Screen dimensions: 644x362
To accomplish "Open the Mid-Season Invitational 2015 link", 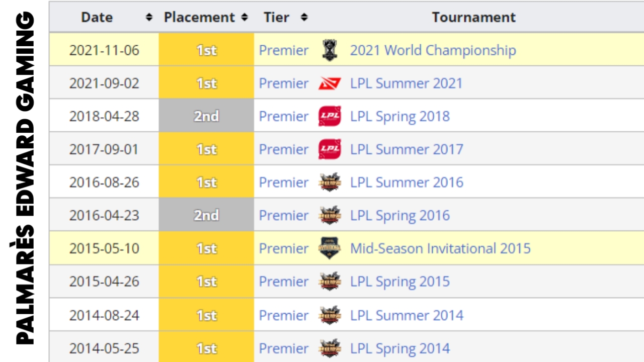I will 440,248.
